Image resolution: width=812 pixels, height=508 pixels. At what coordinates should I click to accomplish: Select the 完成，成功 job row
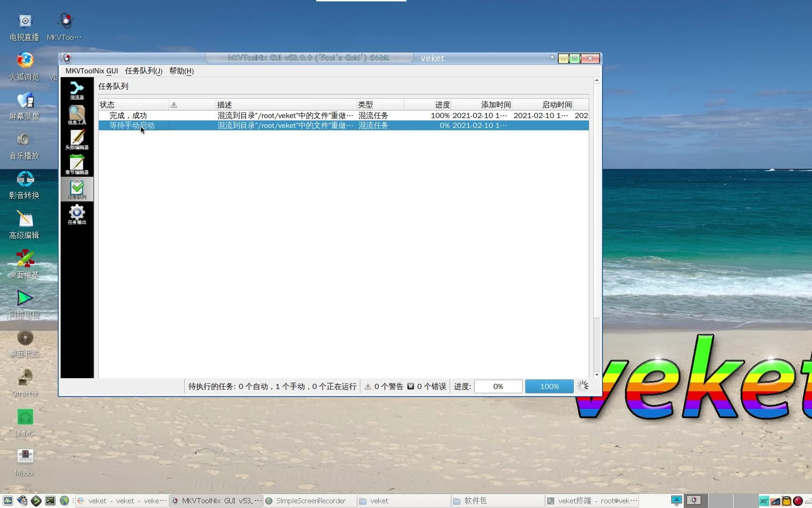click(x=344, y=115)
